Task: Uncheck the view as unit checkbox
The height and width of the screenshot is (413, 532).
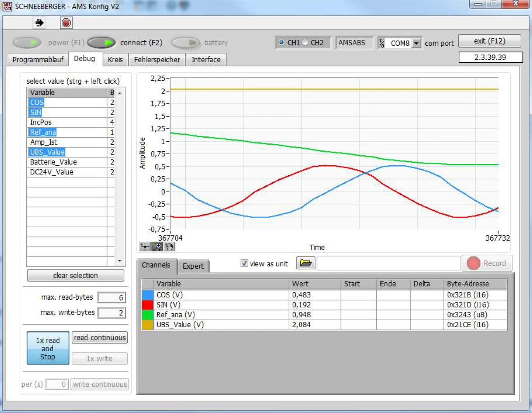Action: [244, 263]
